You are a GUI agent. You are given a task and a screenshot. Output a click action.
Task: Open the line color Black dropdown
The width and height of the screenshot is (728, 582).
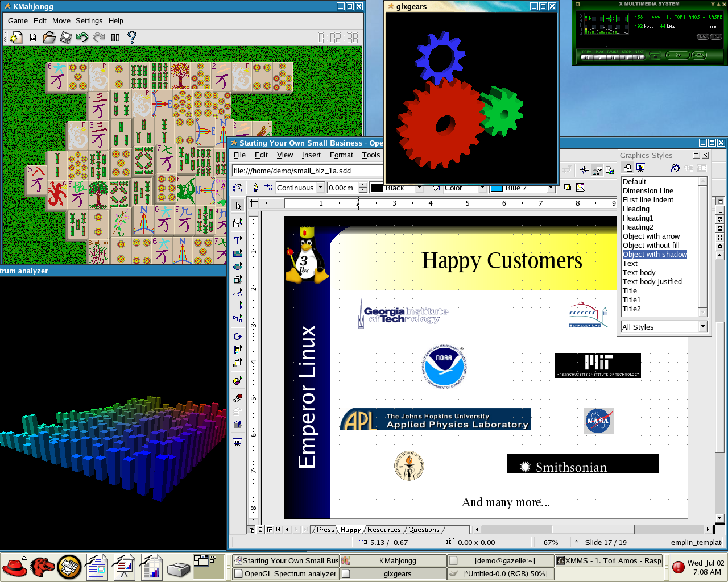pos(420,188)
